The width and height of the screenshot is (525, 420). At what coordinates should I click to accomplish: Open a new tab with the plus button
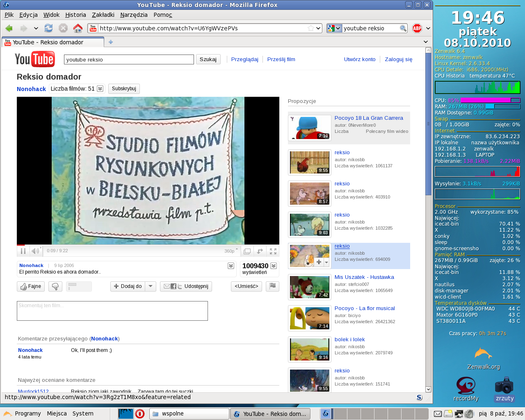[111, 42]
